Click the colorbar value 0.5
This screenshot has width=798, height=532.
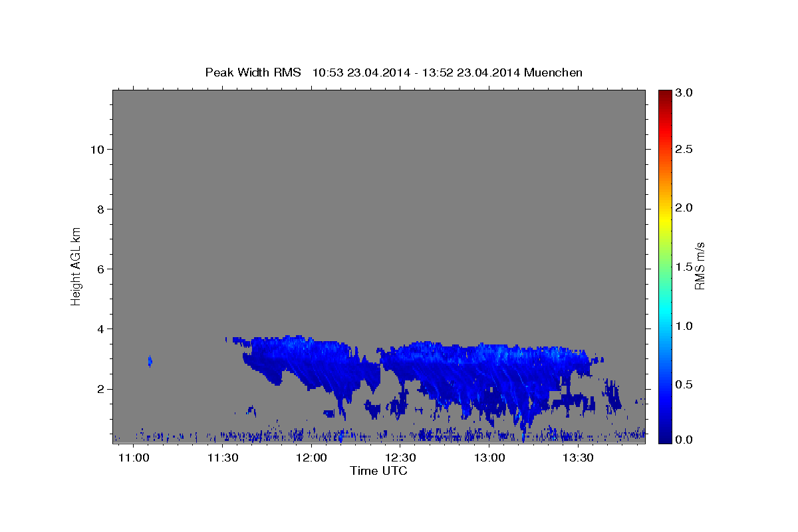(x=684, y=385)
